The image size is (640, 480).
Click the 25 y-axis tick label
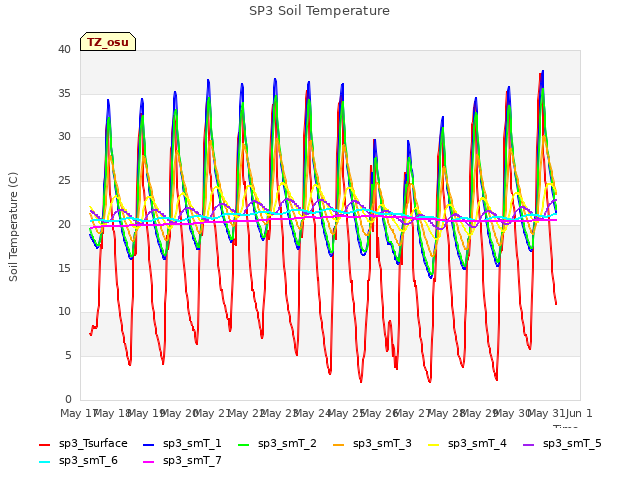(64, 180)
